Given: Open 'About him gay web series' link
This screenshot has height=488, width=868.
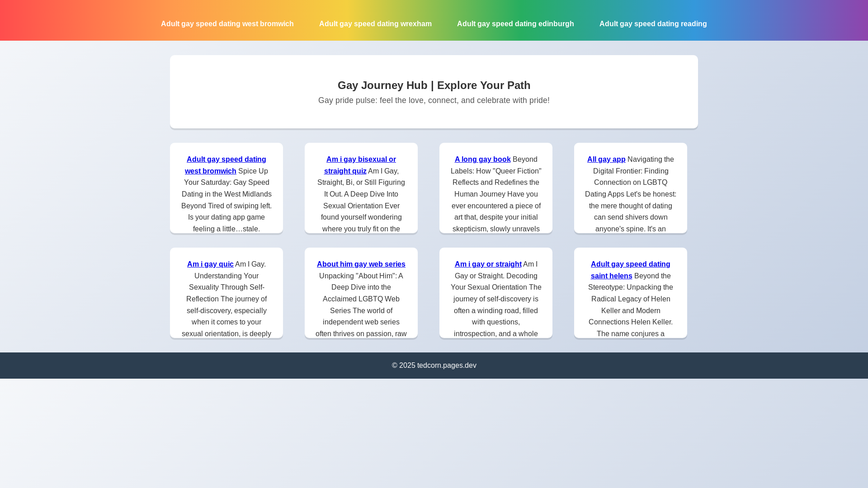Looking at the screenshot, I should click(361, 264).
